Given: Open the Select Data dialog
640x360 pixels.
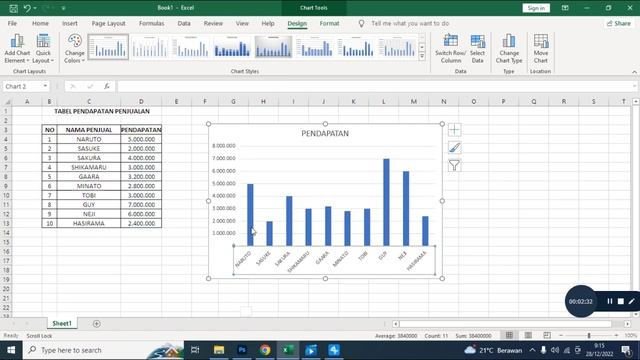Looking at the screenshot, I should click(477, 49).
